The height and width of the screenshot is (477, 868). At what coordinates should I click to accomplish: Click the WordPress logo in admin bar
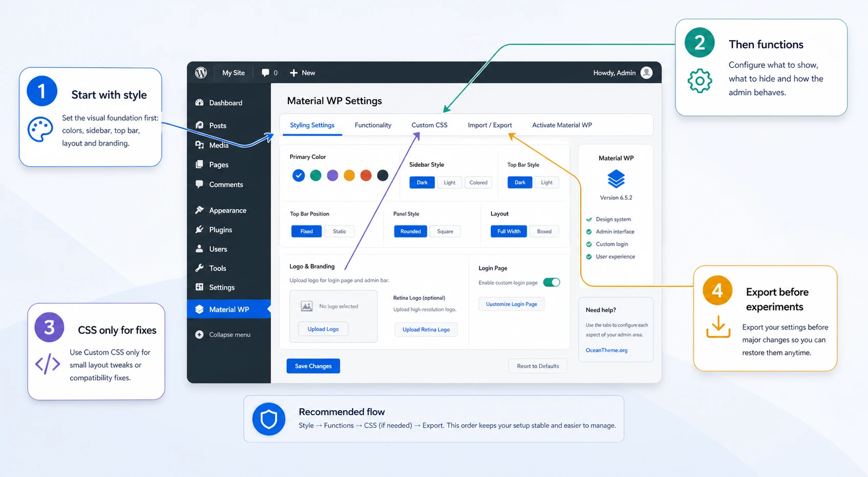[x=201, y=73]
